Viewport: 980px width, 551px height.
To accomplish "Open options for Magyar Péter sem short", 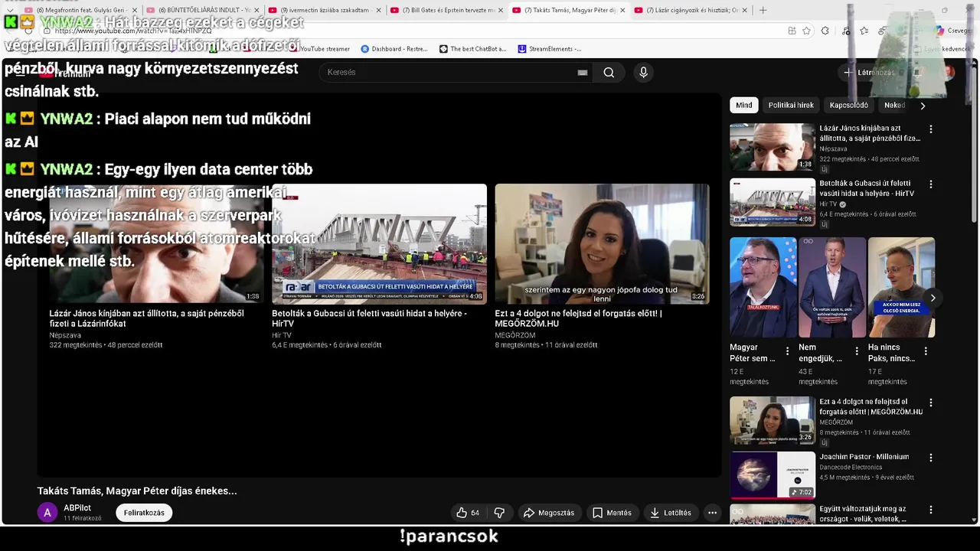I will click(x=787, y=352).
